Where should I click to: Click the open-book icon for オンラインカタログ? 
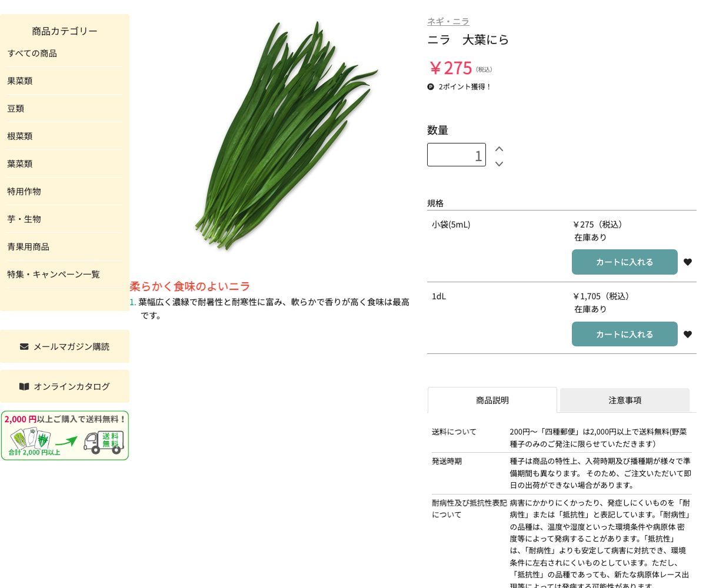pyautogui.click(x=24, y=386)
